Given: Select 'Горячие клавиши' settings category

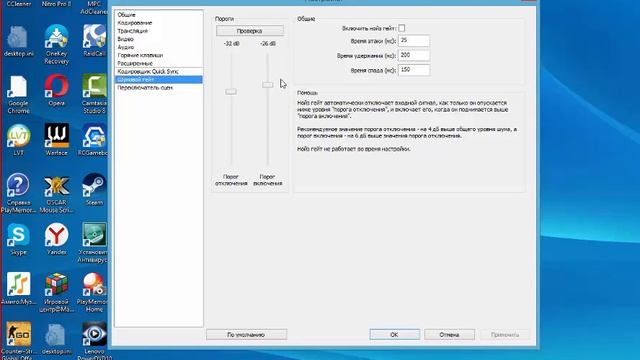Looking at the screenshot, I should click(x=158, y=55).
